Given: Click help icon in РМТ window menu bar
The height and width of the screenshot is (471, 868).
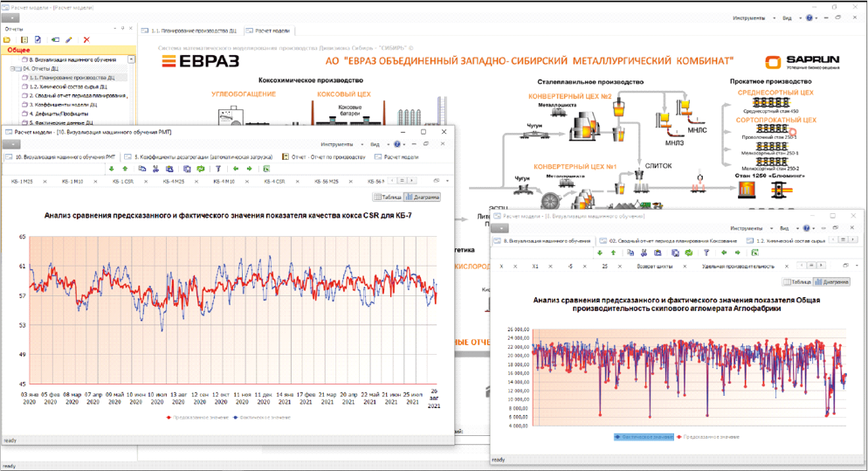Looking at the screenshot, I should tap(397, 144).
